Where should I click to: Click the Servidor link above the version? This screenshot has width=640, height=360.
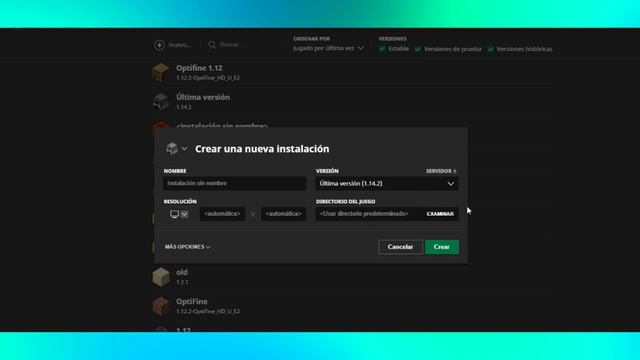click(441, 171)
